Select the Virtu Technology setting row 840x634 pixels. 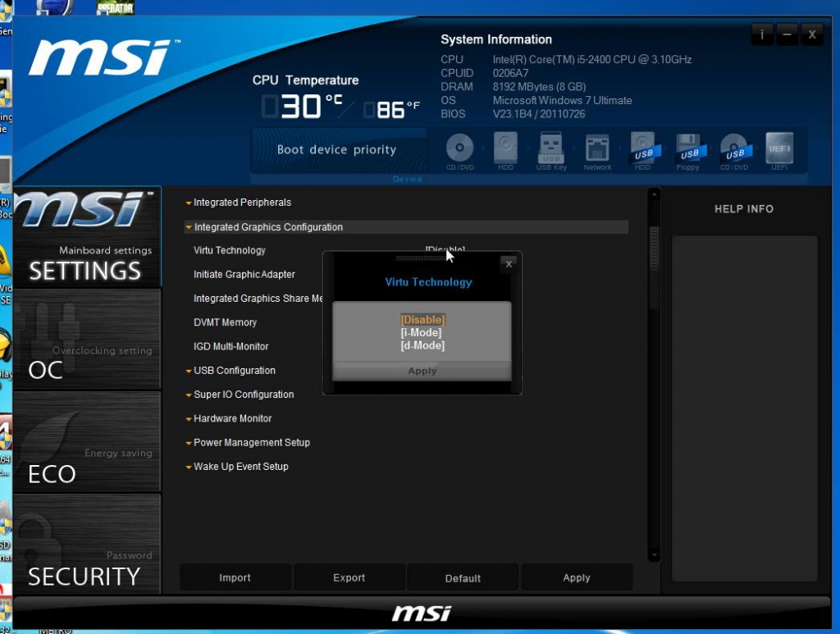click(230, 251)
